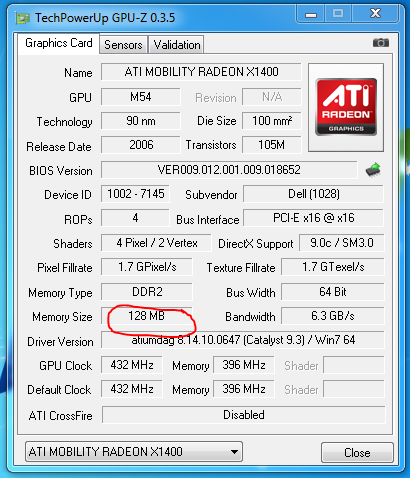The width and height of the screenshot is (410, 478).
Task: Click the ATI CrossFire label
Action: point(61,416)
